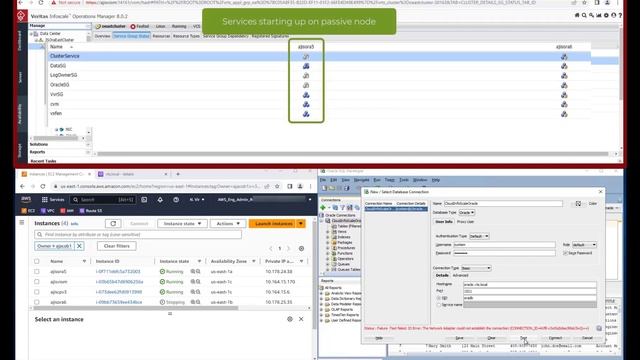Open the AWS region selector
The width and height of the screenshot is (640, 360).
(x=197, y=200)
